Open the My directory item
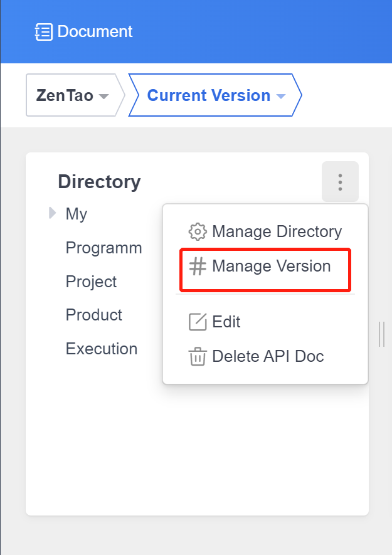The image size is (392, 555). [77, 214]
